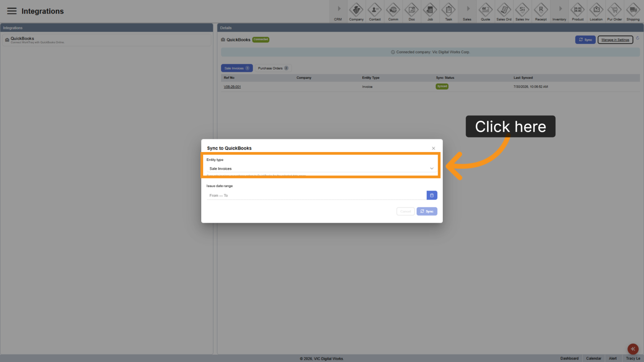The image size is (644, 362).
Task: Click the refresh icon beside Manage in Settings
Action: 637,38
